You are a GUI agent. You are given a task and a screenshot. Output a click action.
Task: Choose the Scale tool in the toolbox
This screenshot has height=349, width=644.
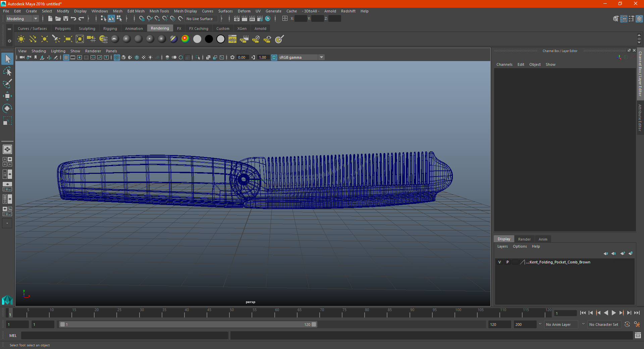coord(7,120)
